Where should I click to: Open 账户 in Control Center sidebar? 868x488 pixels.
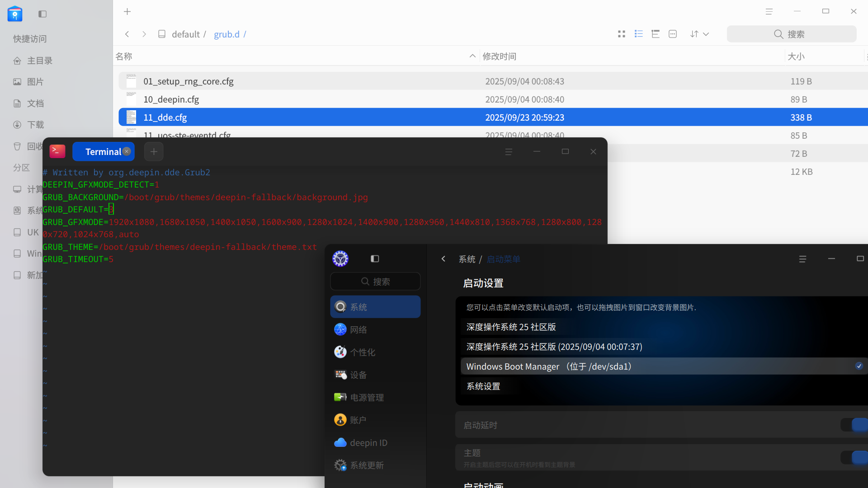coord(375,420)
